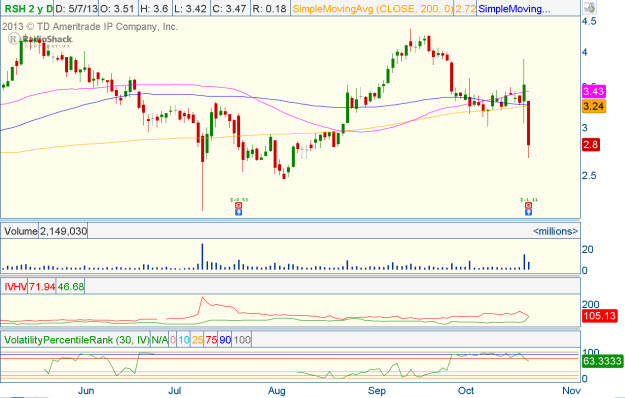Click the blue 90 level in percentile header
The image size is (625, 398).
225,340
